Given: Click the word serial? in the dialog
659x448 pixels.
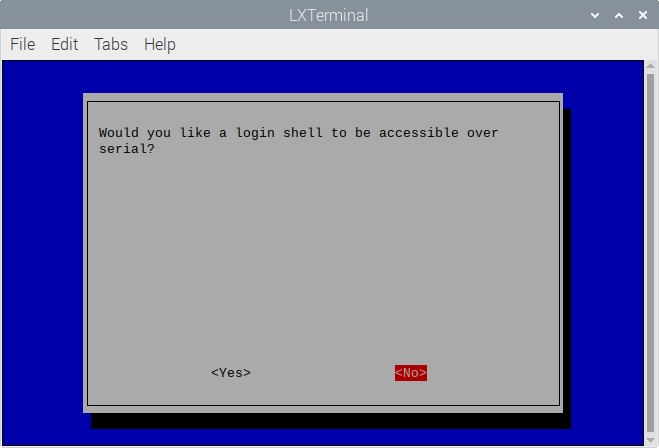Looking at the screenshot, I should [x=127, y=149].
